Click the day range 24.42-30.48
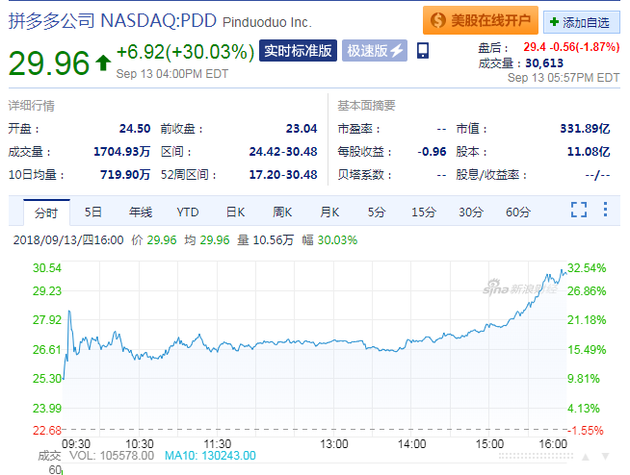This screenshot has height=475, width=630. pos(283,152)
